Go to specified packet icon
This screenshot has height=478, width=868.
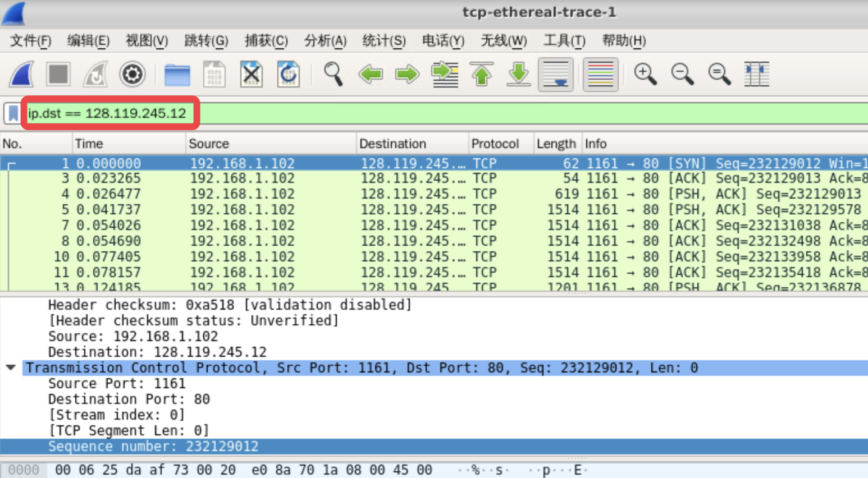pyautogui.click(x=445, y=74)
